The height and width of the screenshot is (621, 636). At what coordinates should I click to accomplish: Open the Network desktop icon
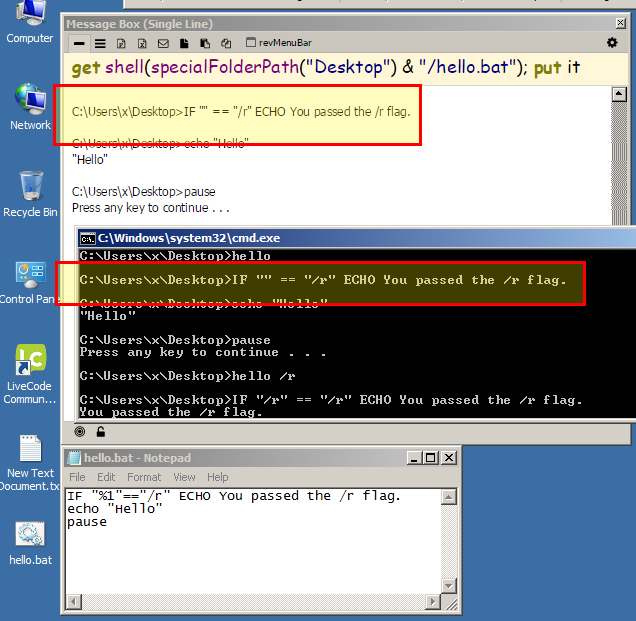click(x=30, y=107)
